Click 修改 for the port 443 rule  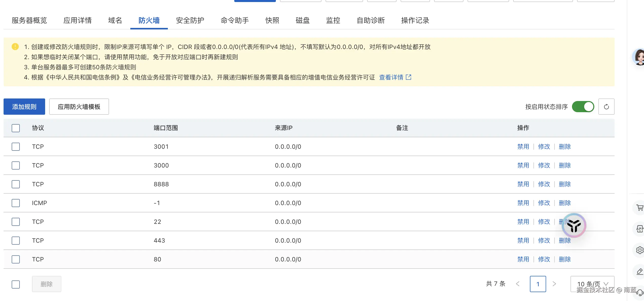(x=544, y=241)
